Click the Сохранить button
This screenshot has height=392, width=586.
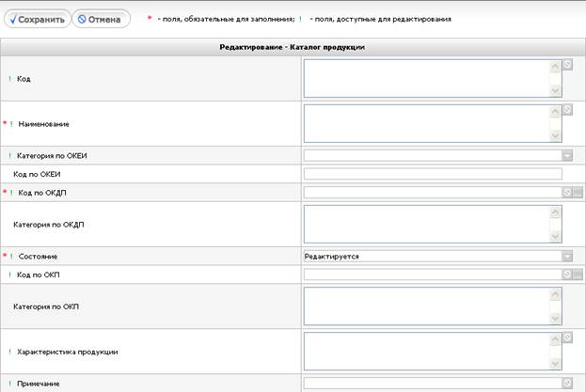tap(36, 19)
